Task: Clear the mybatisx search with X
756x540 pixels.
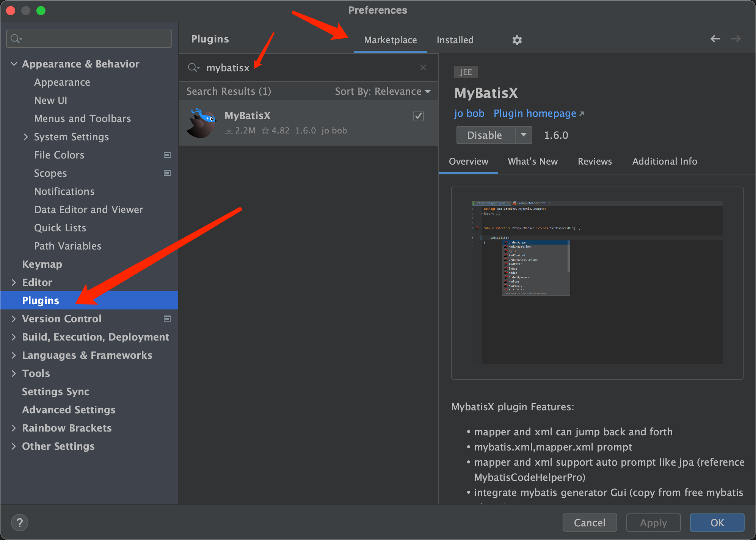Action: pos(423,67)
